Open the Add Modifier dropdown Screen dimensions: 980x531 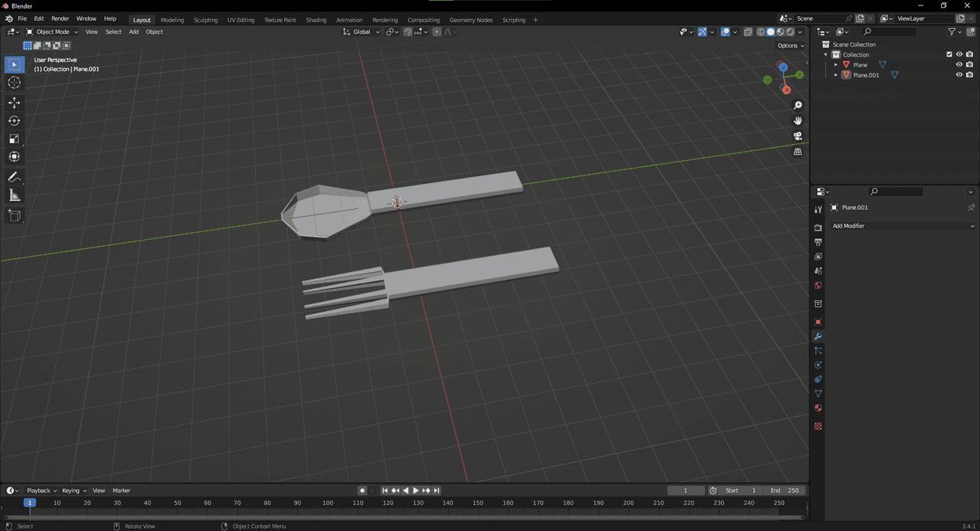click(903, 226)
